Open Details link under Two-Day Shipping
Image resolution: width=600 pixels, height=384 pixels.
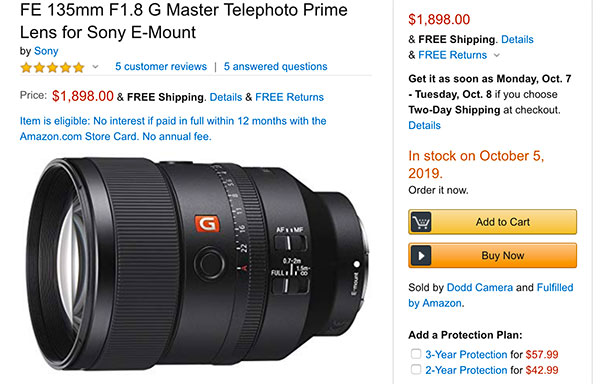point(424,125)
